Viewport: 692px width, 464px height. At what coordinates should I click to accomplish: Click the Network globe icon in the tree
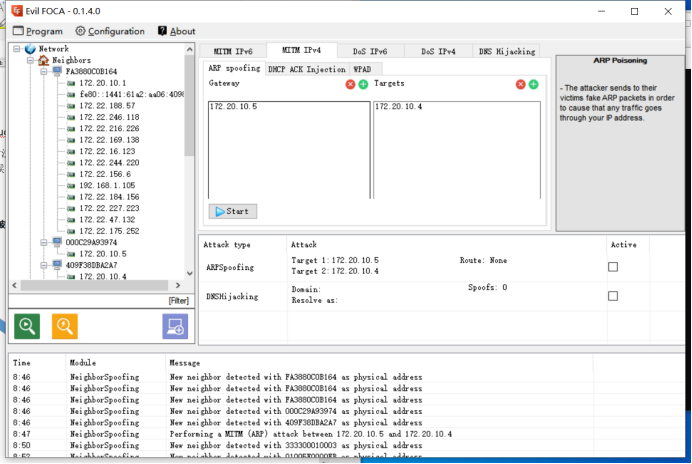click(x=30, y=49)
